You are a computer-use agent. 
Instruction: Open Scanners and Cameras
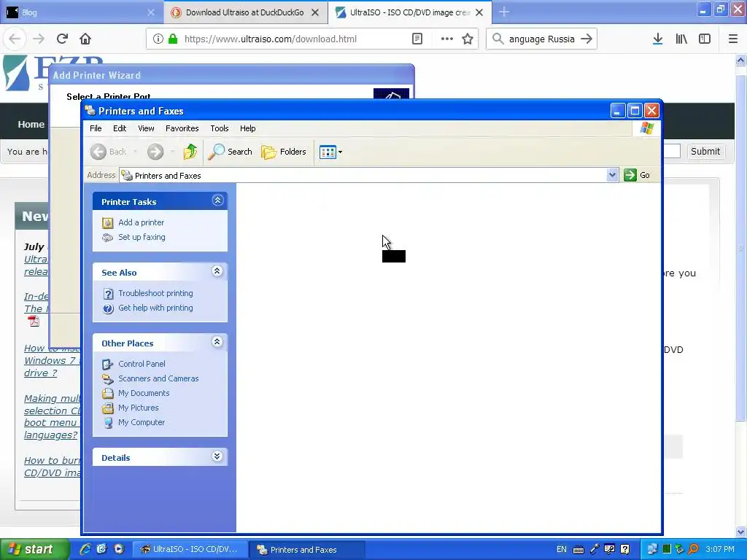coord(158,378)
